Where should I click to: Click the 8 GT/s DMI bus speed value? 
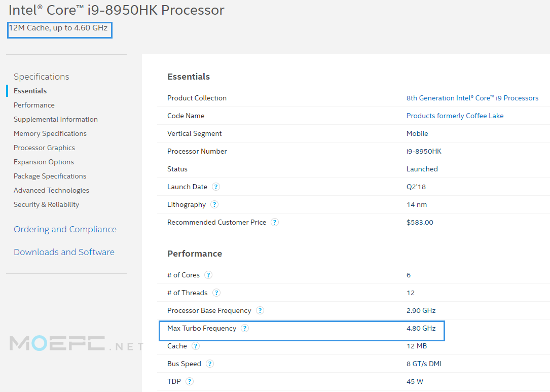point(424,364)
